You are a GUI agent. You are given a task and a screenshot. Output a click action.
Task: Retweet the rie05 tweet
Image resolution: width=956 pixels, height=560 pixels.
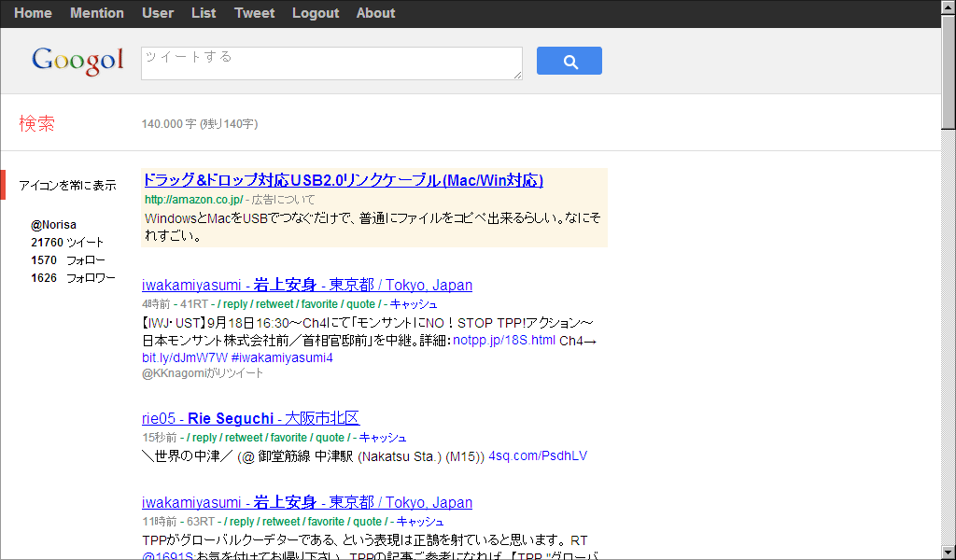244,438
